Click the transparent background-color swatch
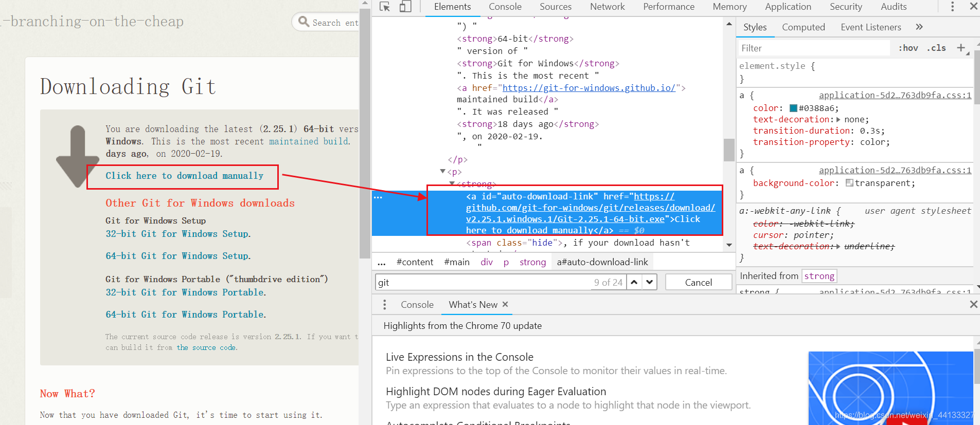The image size is (980, 425). tap(849, 183)
